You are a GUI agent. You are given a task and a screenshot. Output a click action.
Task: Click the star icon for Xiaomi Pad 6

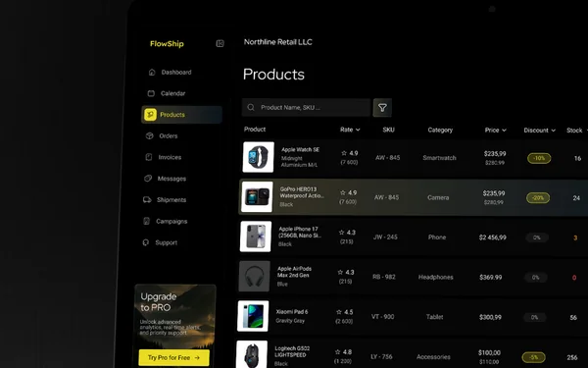click(x=339, y=312)
